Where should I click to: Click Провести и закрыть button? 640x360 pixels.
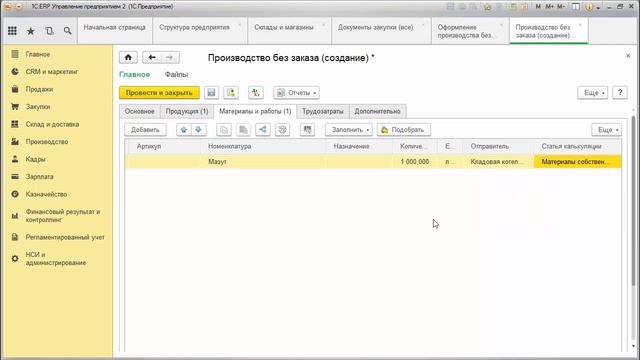(159, 93)
